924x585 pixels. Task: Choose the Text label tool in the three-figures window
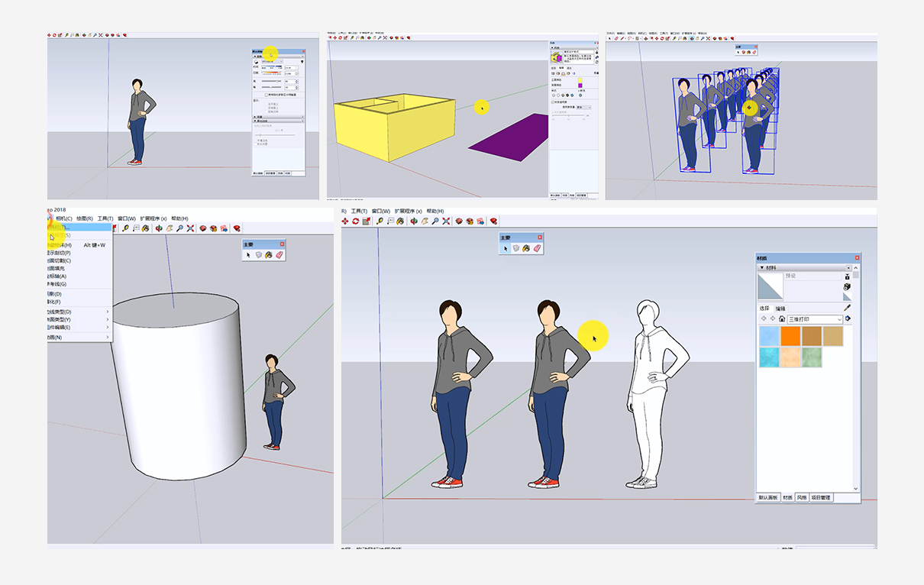pyautogui.click(x=390, y=221)
